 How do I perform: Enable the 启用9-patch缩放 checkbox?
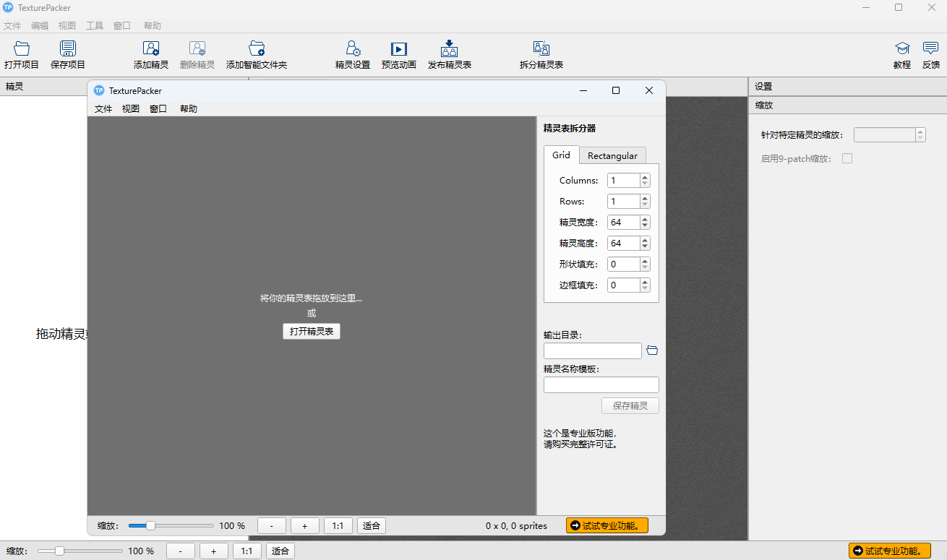point(847,158)
